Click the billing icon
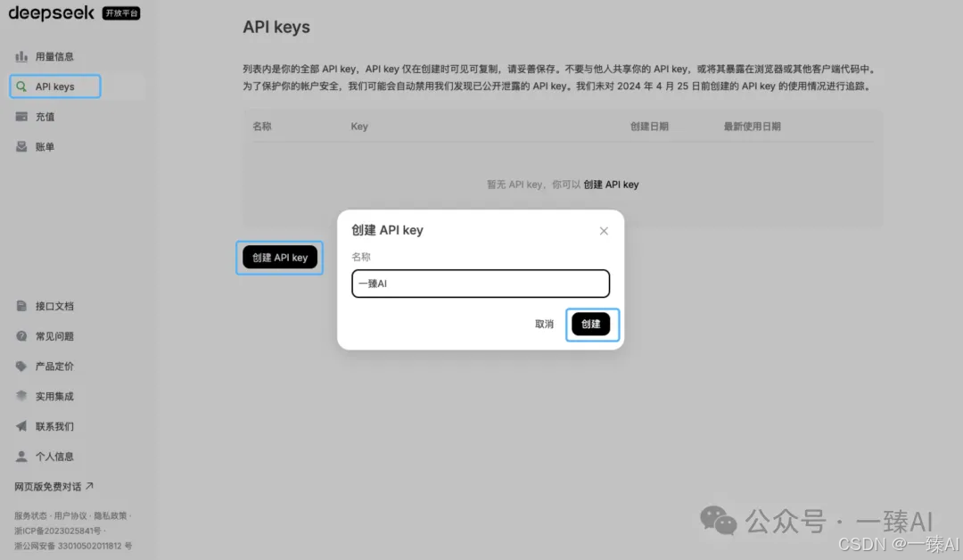The height and width of the screenshot is (560, 963). tap(21, 147)
